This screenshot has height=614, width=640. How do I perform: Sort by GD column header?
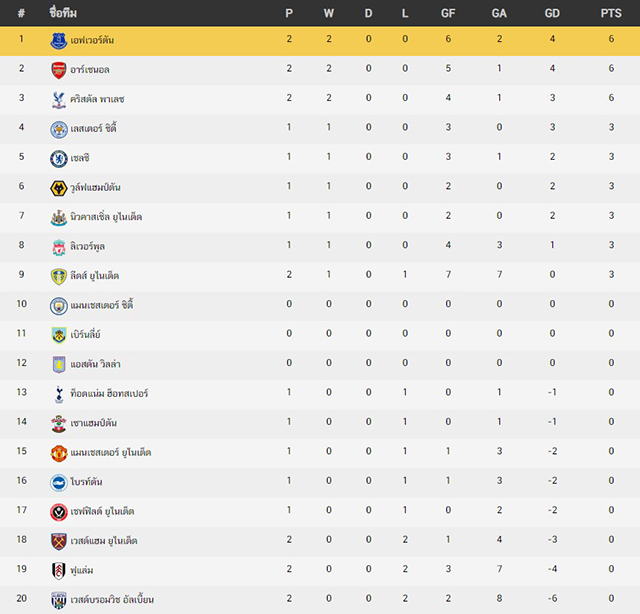552,13
